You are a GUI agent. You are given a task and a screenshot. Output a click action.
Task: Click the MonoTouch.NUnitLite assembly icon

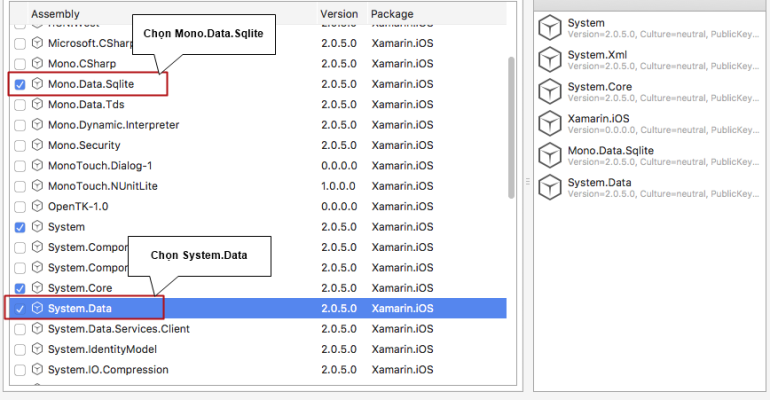37,186
